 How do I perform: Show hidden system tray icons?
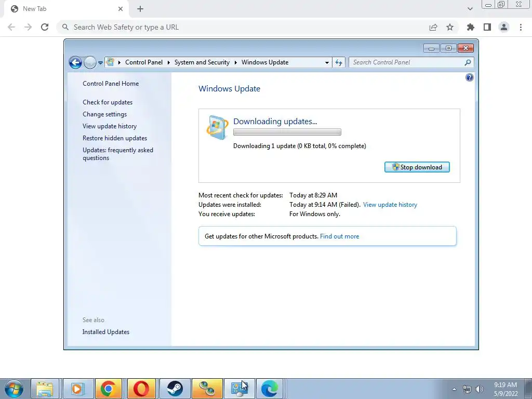(x=454, y=389)
